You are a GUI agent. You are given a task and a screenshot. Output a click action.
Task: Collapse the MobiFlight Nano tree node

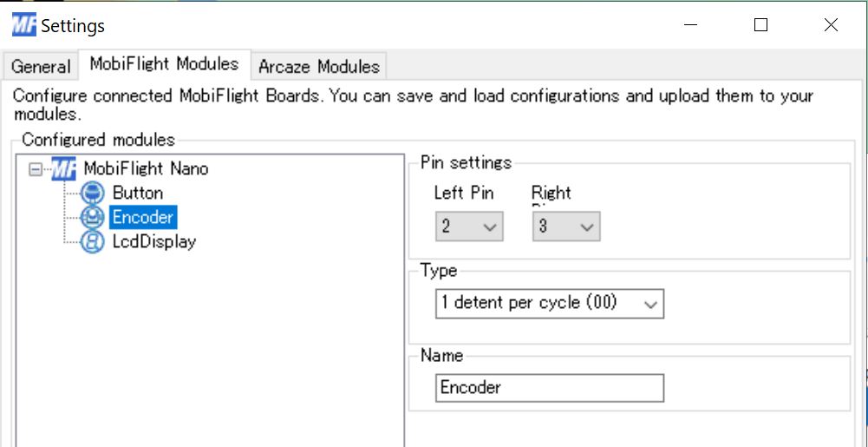(35, 169)
